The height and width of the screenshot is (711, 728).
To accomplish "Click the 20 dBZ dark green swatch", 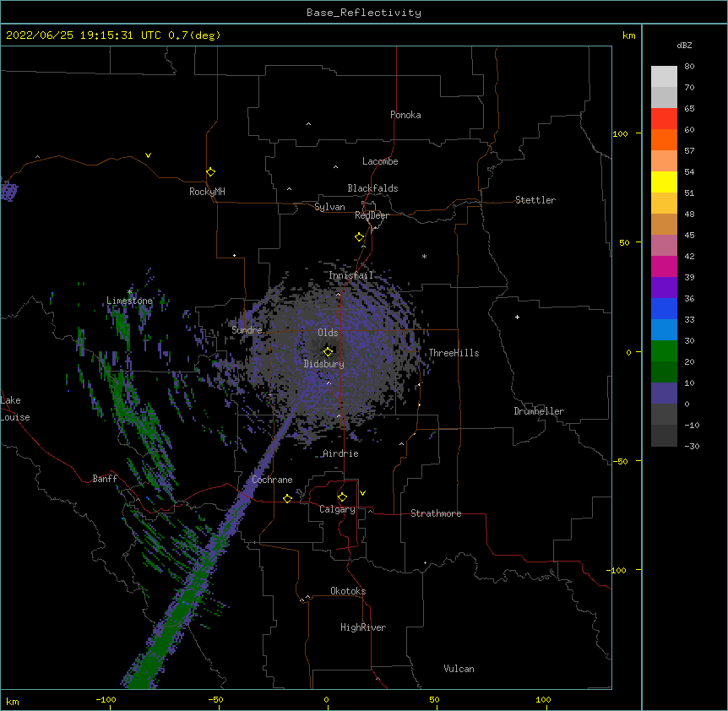I will click(664, 372).
